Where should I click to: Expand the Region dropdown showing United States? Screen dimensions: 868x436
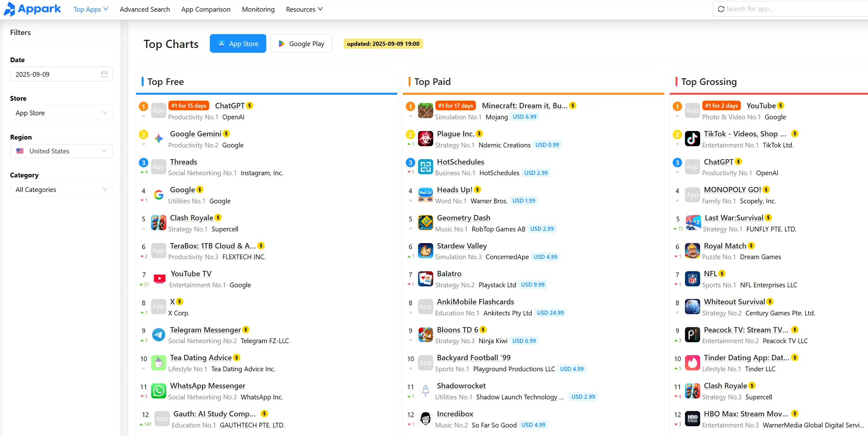click(x=61, y=151)
